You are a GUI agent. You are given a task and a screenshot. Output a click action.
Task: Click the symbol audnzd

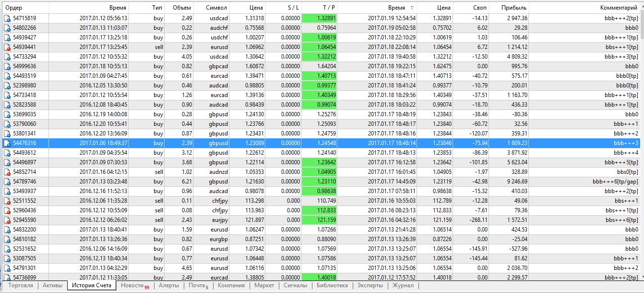click(x=218, y=172)
